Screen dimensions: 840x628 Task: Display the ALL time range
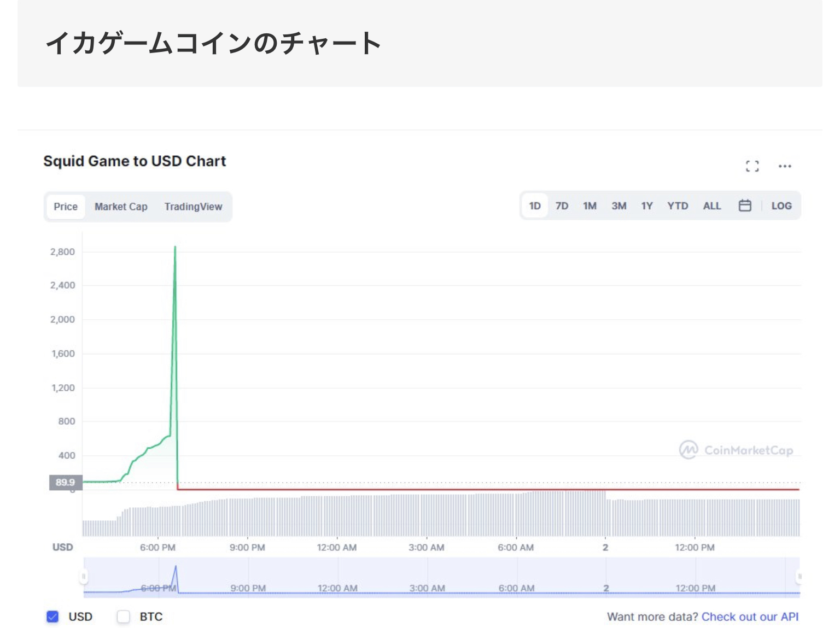pyautogui.click(x=711, y=206)
